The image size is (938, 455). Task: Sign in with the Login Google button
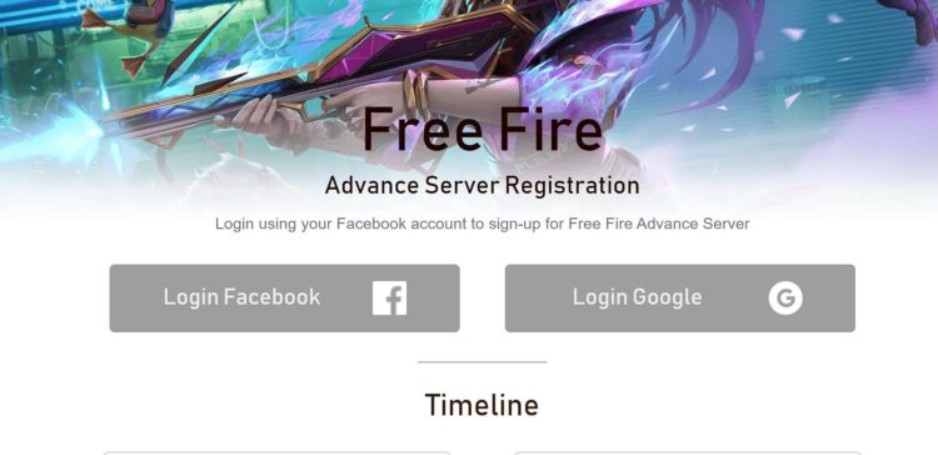680,298
